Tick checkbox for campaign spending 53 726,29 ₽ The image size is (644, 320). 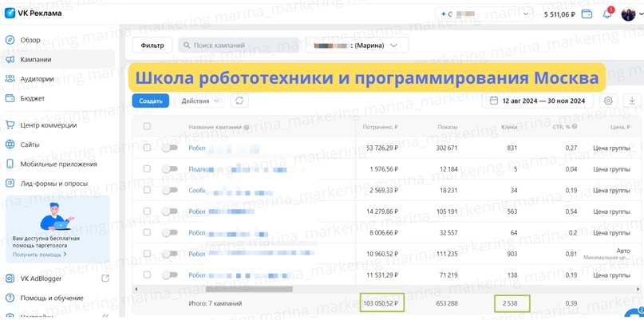coord(147,148)
